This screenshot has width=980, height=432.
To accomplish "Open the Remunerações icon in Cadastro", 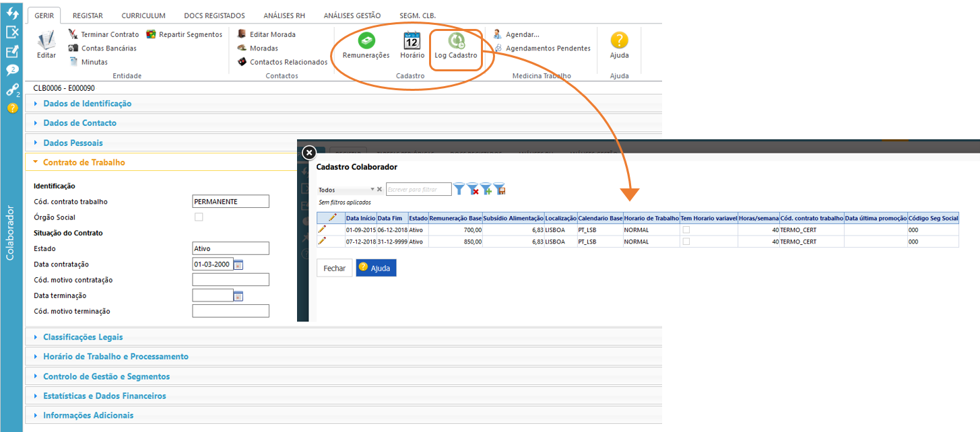I will (366, 42).
